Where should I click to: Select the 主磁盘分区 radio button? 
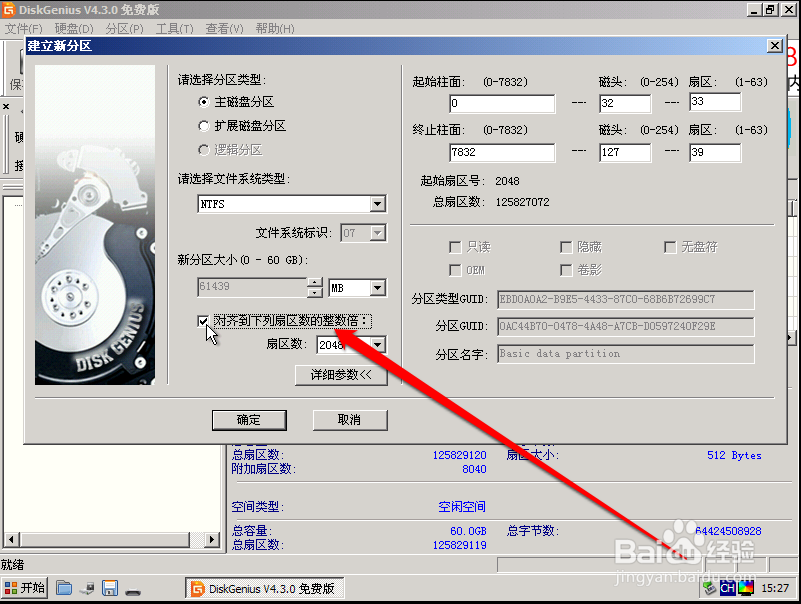(205, 101)
